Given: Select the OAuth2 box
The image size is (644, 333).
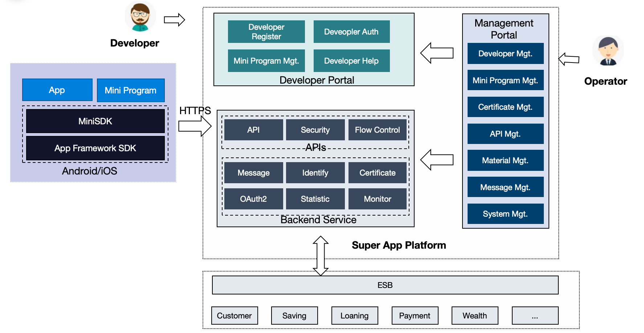Looking at the screenshot, I should coord(253,199).
